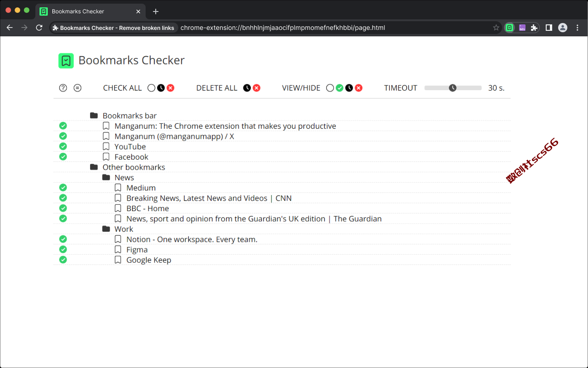588x368 pixels.
Task: Click the green status check beside The Guardian bookmark
Action: click(63, 218)
